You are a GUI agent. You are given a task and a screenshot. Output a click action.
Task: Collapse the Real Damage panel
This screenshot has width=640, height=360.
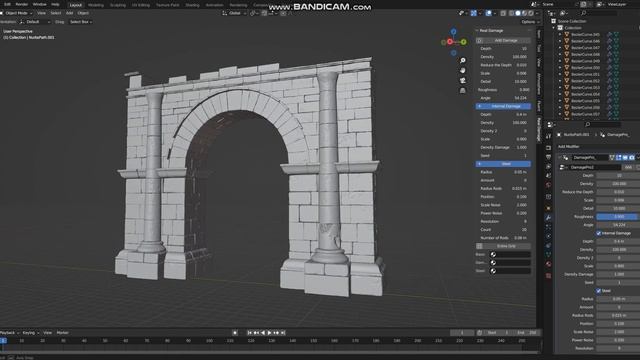point(477,31)
